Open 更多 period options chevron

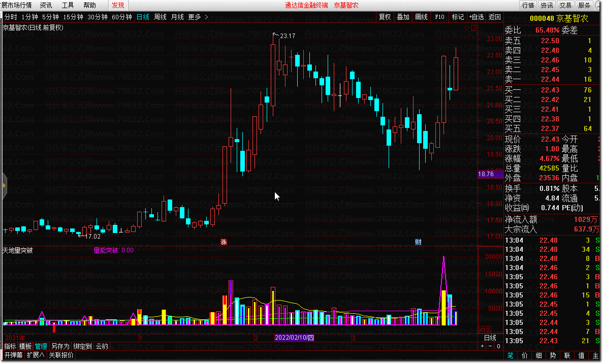point(206,17)
